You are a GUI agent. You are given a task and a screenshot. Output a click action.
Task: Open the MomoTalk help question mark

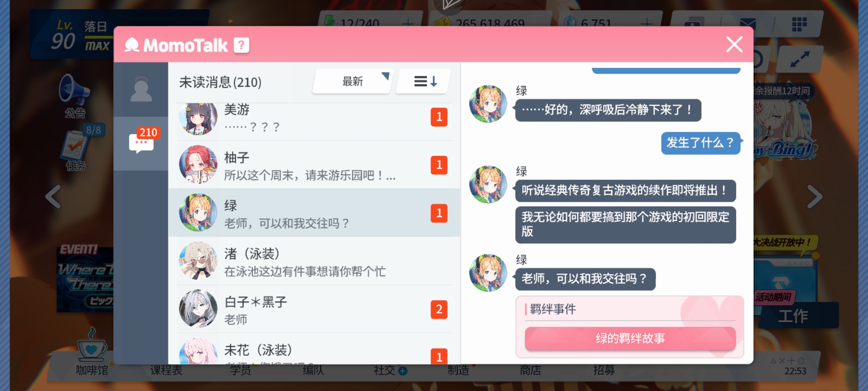coord(241,45)
